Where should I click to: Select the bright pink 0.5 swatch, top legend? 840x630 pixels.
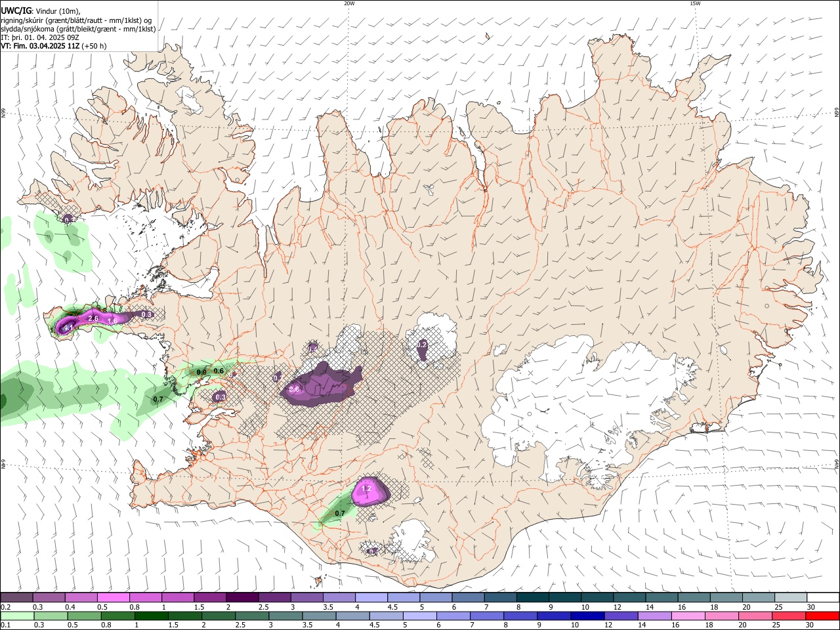(113, 597)
